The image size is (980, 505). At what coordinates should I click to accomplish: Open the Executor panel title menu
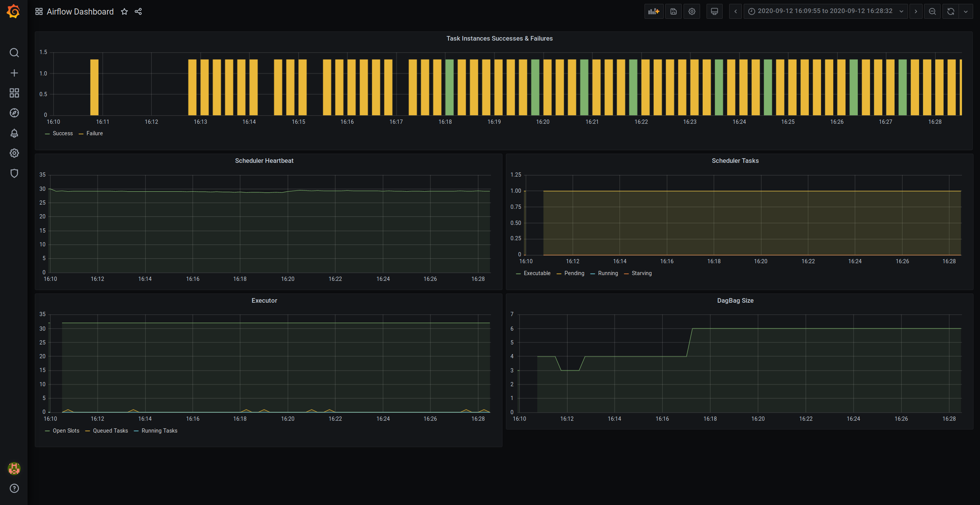pos(264,301)
